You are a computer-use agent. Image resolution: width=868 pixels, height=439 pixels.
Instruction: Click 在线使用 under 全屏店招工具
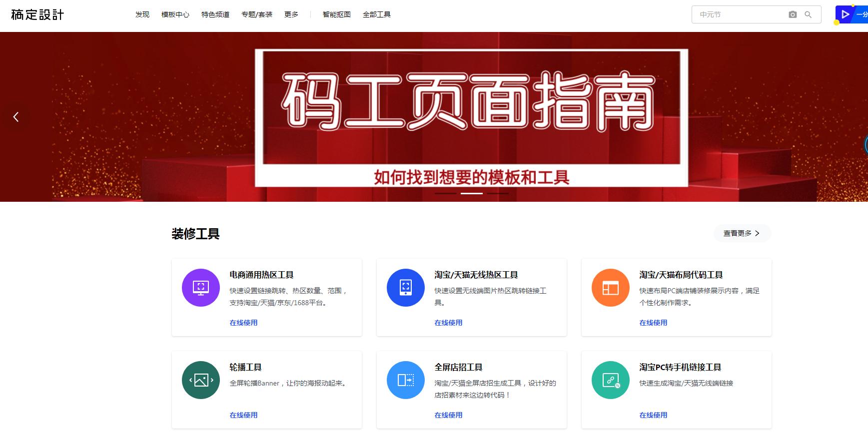click(448, 415)
